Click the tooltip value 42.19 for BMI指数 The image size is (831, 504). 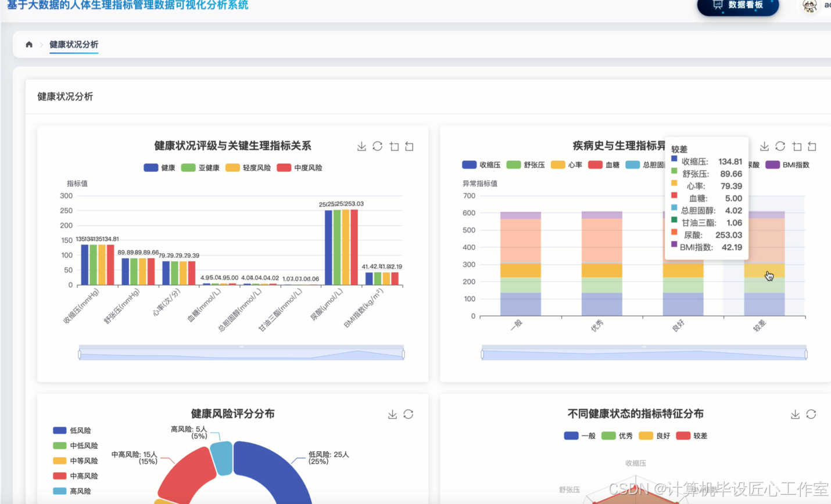(732, 247)
